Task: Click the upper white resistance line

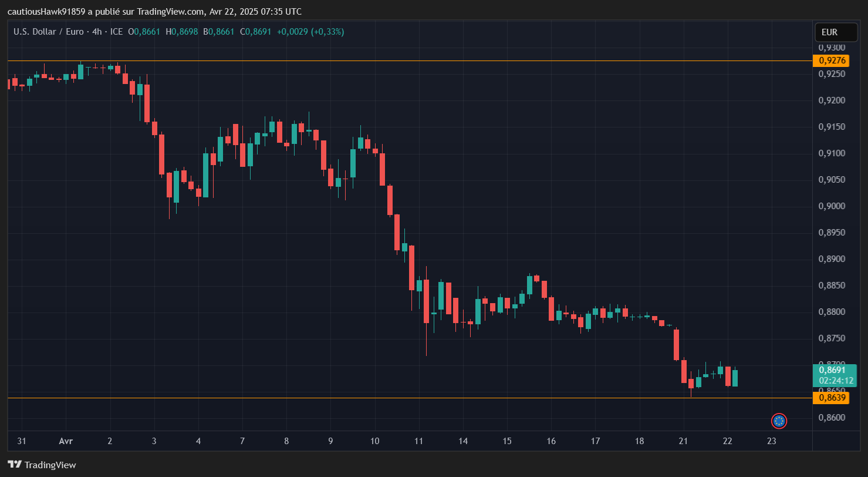Action: click(411, 61)
